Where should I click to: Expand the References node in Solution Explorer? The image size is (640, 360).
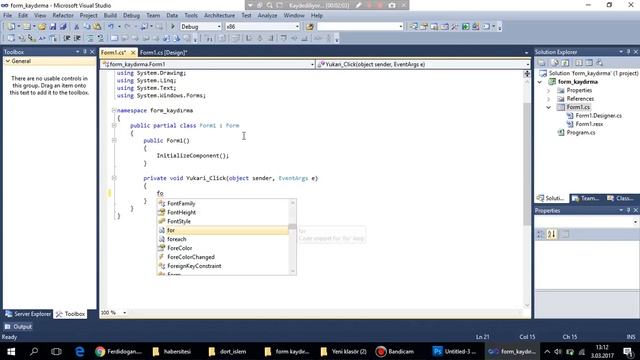pyautogui.click(x=549, y=99)
